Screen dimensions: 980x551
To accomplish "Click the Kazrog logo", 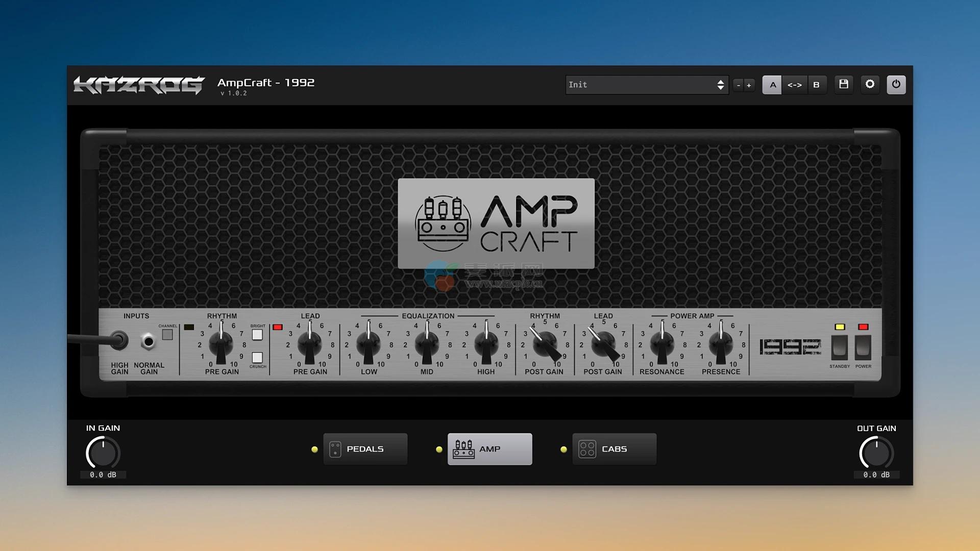I will (x=139, y=85).
